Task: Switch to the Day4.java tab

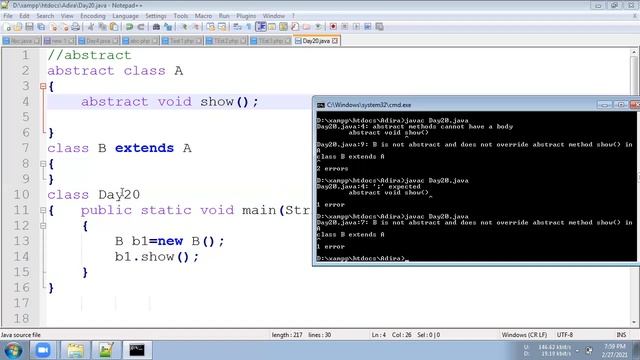Action: pos(98,41)
